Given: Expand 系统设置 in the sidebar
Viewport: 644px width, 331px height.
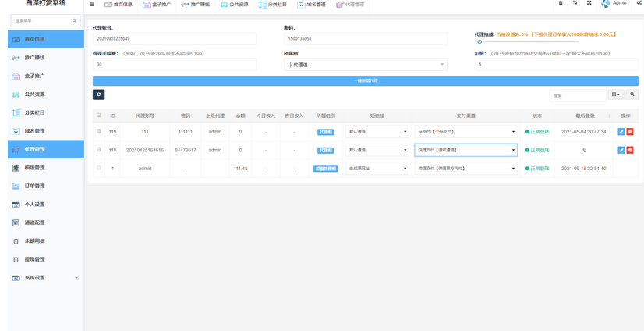Looking at the screenshot, I should [x=46, y=278].
